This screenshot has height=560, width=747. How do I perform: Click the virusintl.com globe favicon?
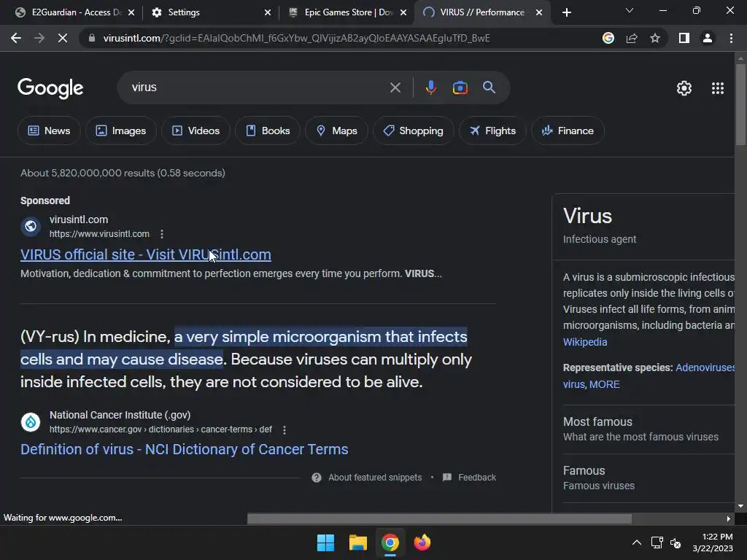click(31, 226)
